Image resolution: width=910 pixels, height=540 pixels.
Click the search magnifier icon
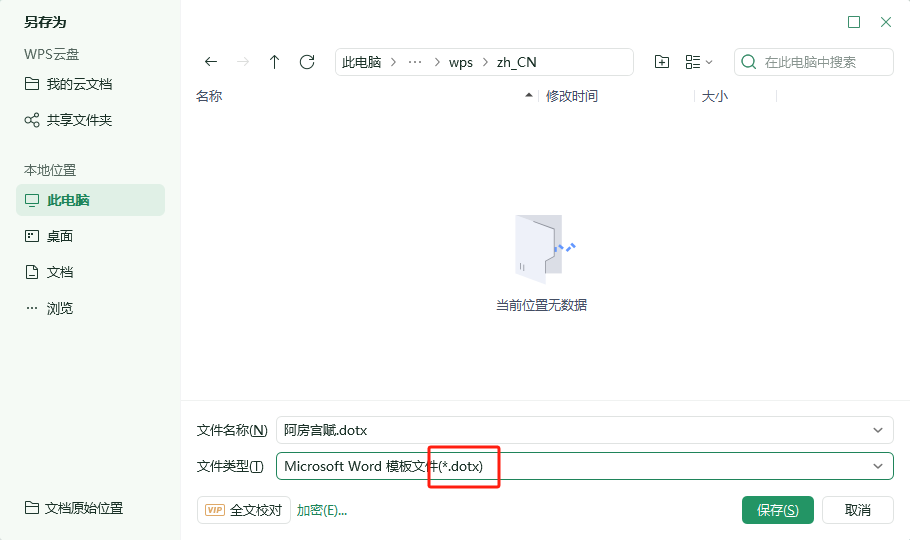[749, 62]
